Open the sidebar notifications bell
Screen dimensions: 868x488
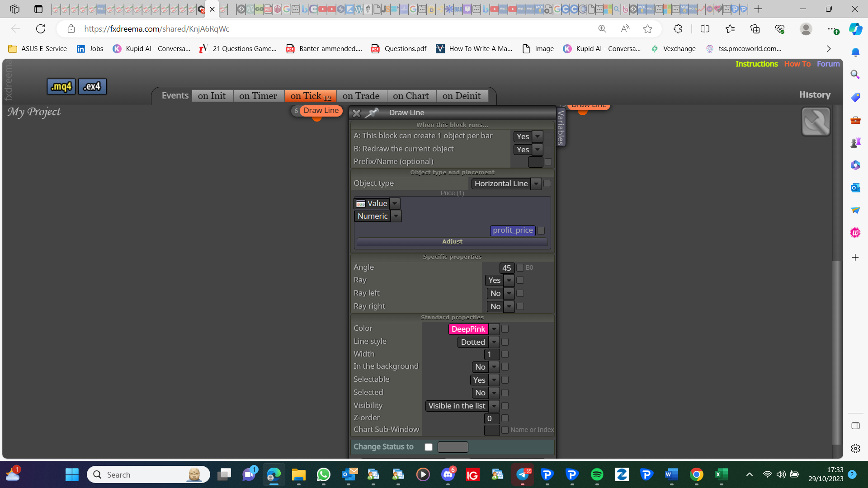(x=855, y=52)
